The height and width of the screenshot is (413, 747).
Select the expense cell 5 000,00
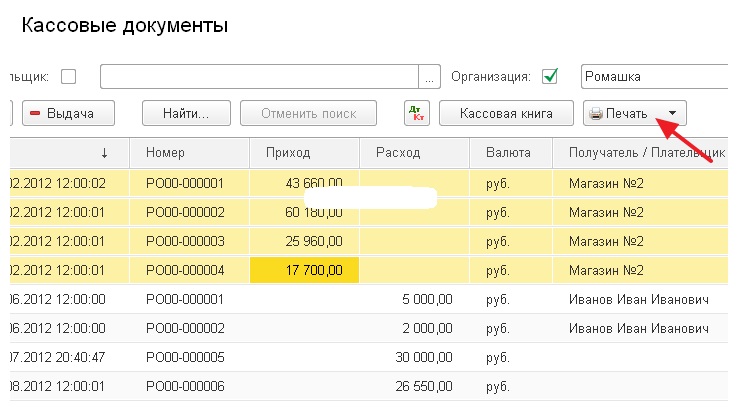click(x=414, y=299)
